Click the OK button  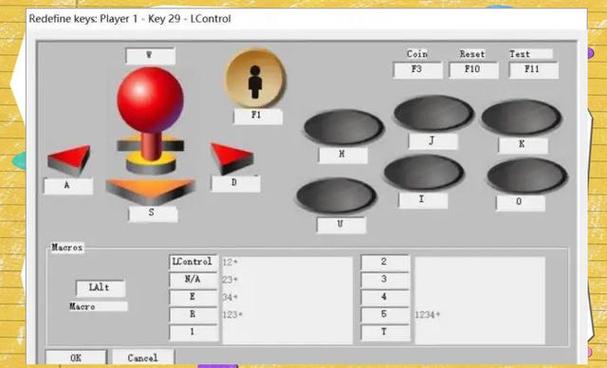[76, 358]
